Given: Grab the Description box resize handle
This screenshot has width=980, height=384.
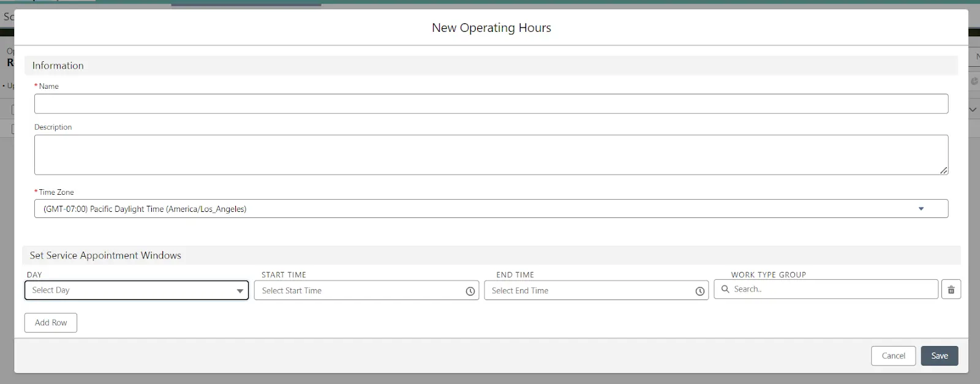Looking at the screenshot, I should click(x=943, y=170).
